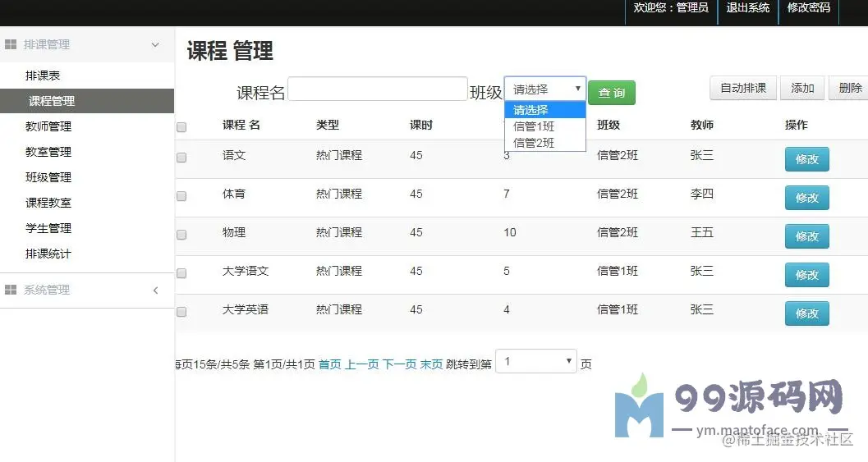Click the 体育 course name cell
Screen dimensions: 868x462
(x=233, y=194)
